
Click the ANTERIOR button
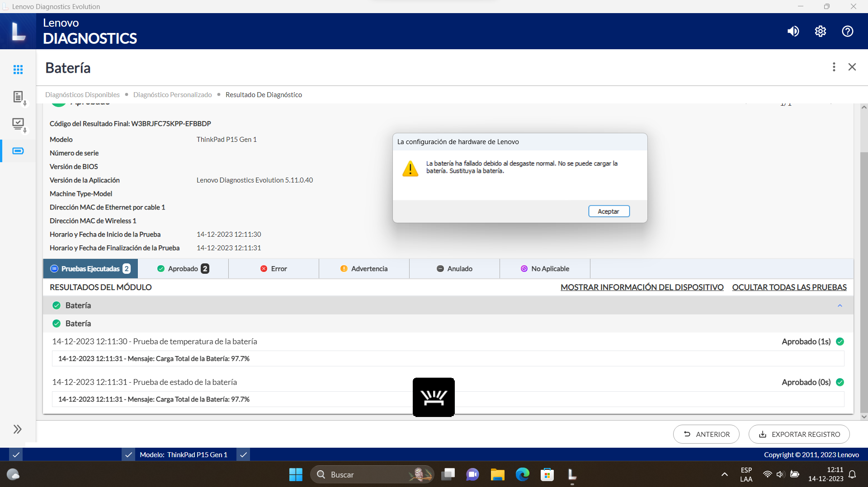point(706,434)
